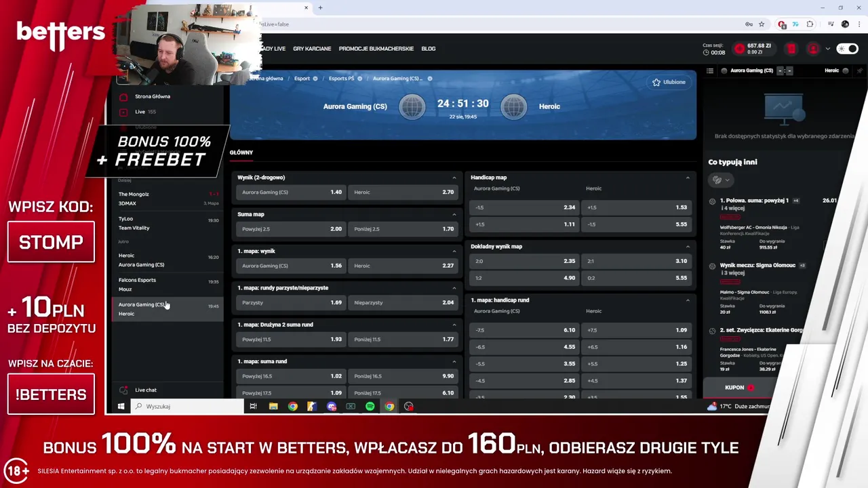Open Task View on the taskbar
Screen dimensions: 868x488
(253, 407)
